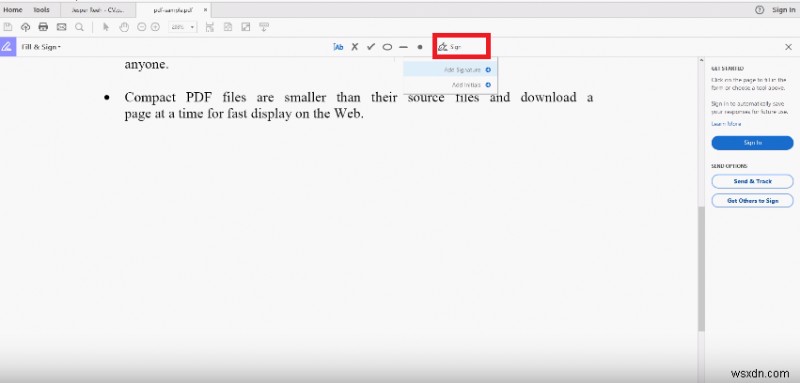This screenshot has width=800, height=383.
Task: Click the Sign button in toolbar
Action: point(449,47)
